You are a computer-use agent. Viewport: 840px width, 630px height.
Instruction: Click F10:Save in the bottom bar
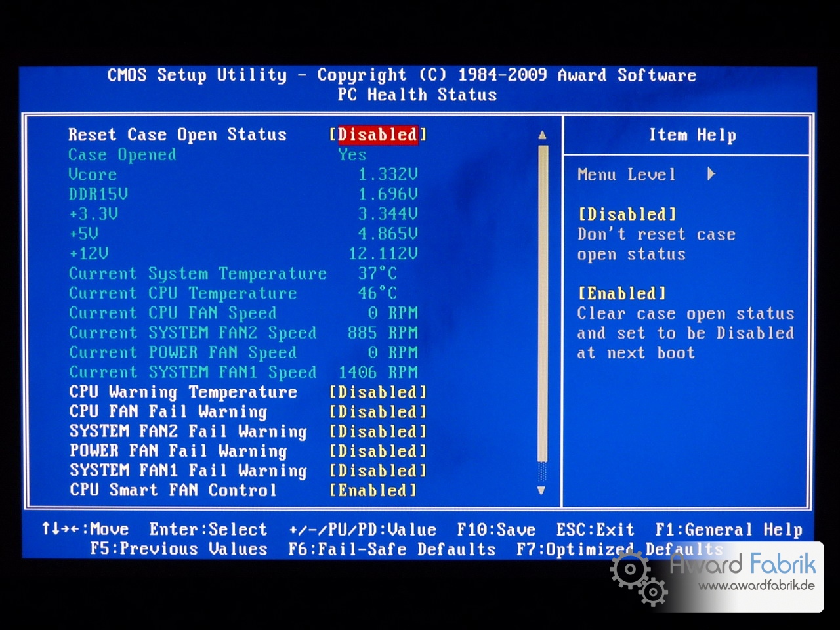click(496, 530)
